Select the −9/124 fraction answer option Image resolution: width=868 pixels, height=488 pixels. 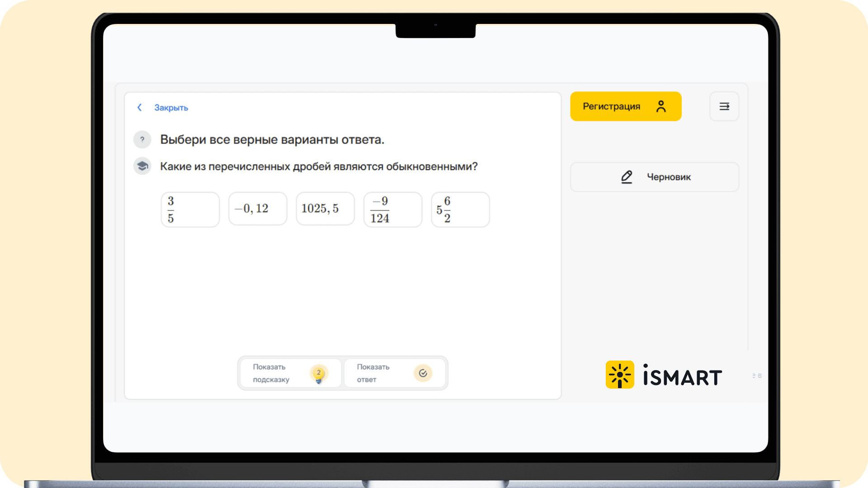point(392,210)
